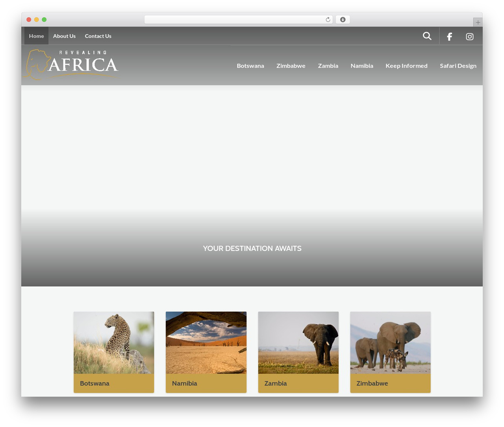504x427 pixels.
Task: Maximize the window with green button
Action: coord(44,19)
